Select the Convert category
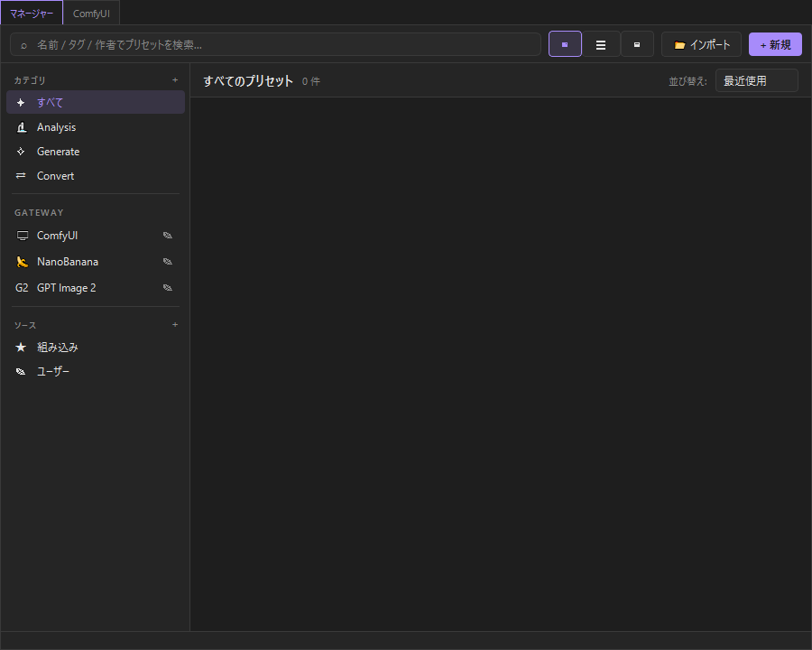Image resolution: width=812 pixels, height=650 pixels. click(96, 176)
